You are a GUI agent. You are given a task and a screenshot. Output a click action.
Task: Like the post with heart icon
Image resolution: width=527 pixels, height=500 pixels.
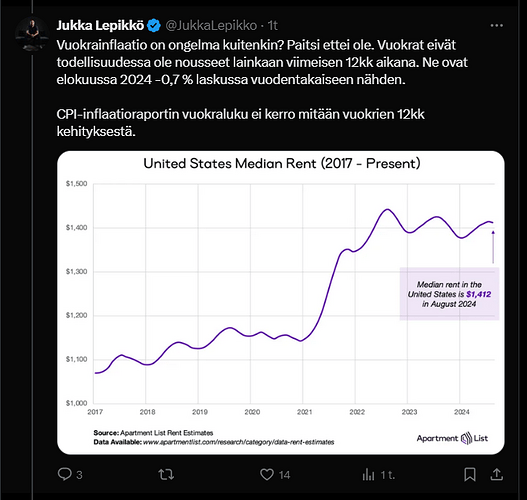coord(267,474)
